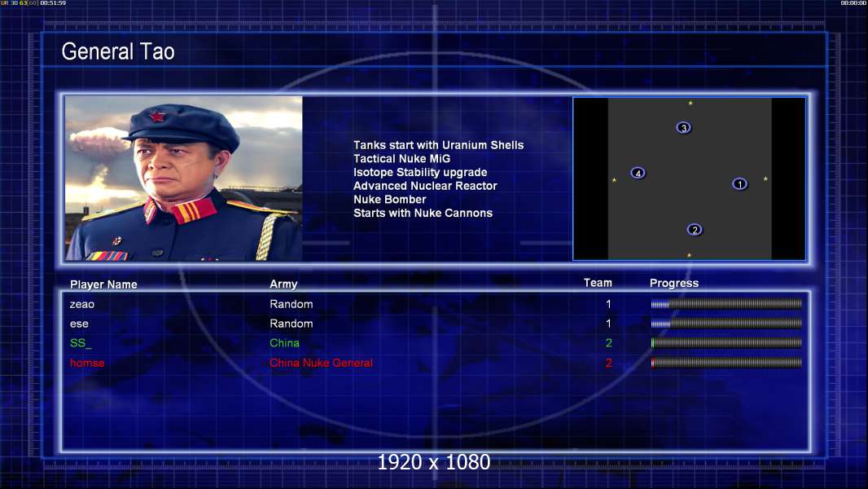Image resolution: width=868 pixels, height=489 pixels.
Task: Click the General Tao title
Action: tap(118, 51)
